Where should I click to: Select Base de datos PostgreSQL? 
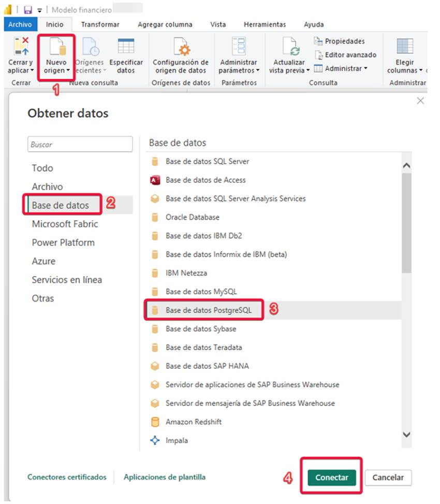[x=274, y=310]
